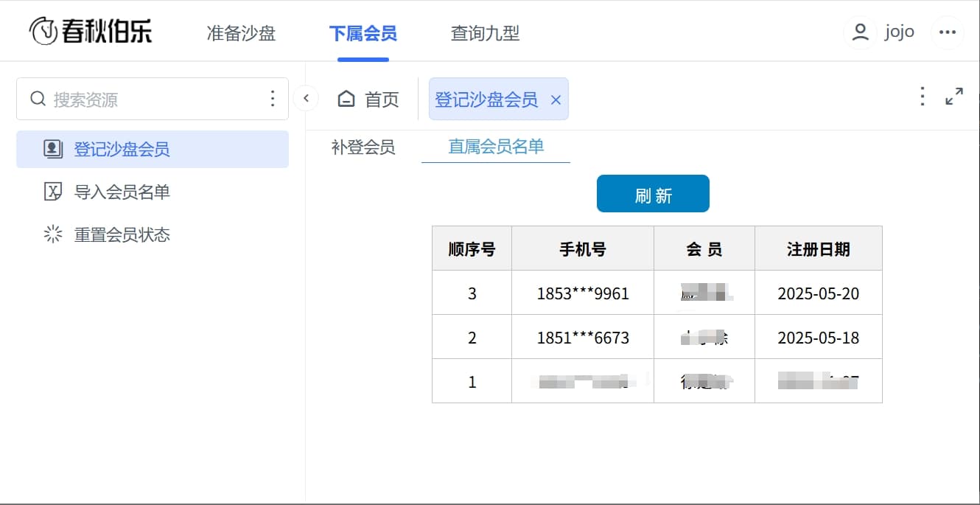Screen dimensions: 980x505
Task: Select the 直属会员名单 sub-tab
Action: [x=496, y=147]
